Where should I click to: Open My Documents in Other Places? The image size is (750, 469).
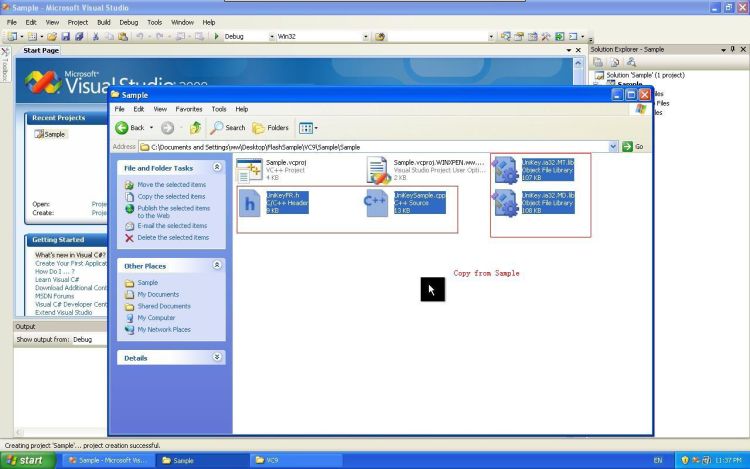click(158, 294)
